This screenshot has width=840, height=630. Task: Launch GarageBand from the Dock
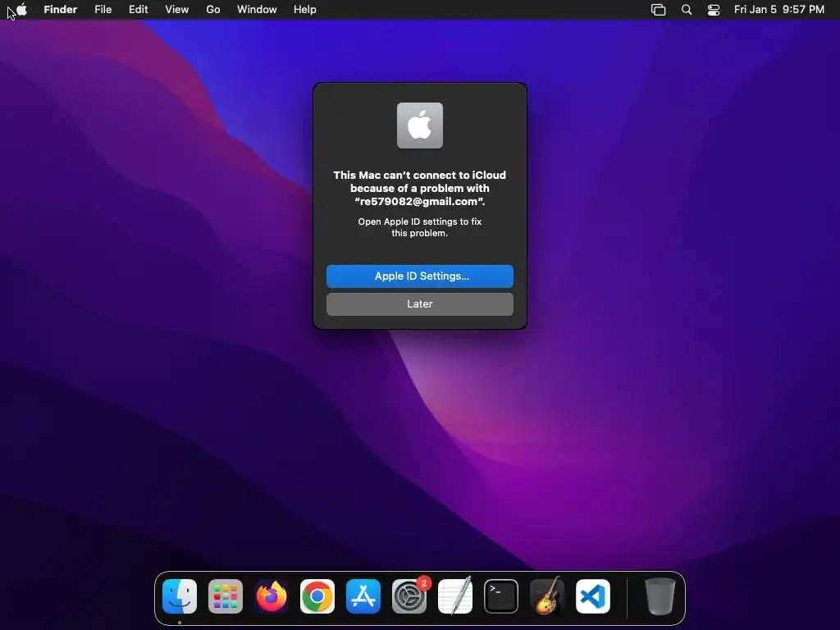pyautogui.click(x=547, y=596)
